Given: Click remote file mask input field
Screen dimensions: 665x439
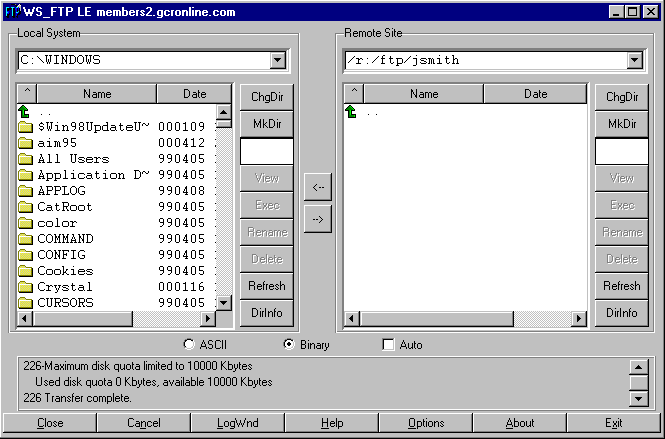Looking at the screenshot, I should (622, 151).
